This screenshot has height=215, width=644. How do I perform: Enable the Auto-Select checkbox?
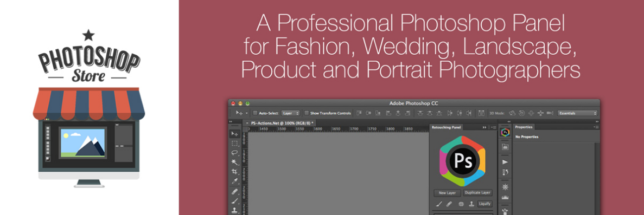[x=255, y=113]
